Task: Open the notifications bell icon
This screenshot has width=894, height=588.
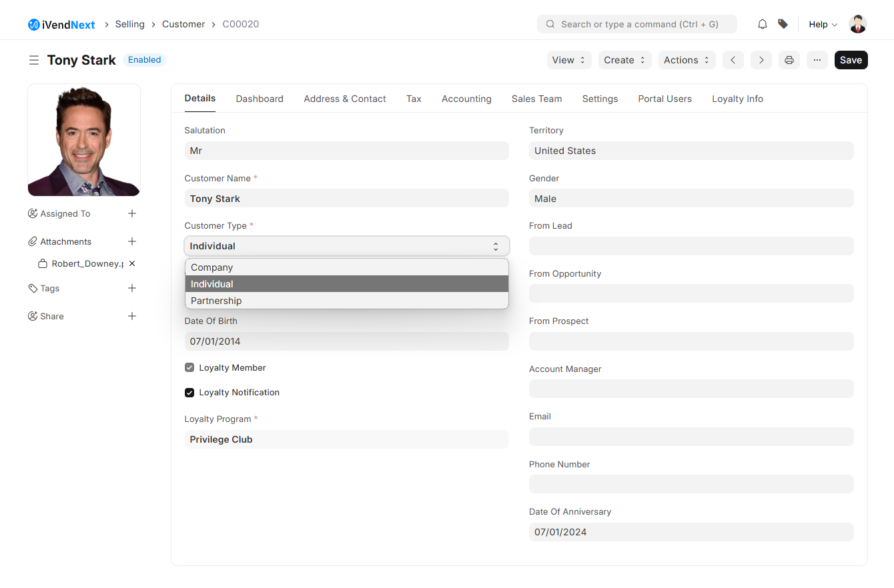Action: (763, 24)
